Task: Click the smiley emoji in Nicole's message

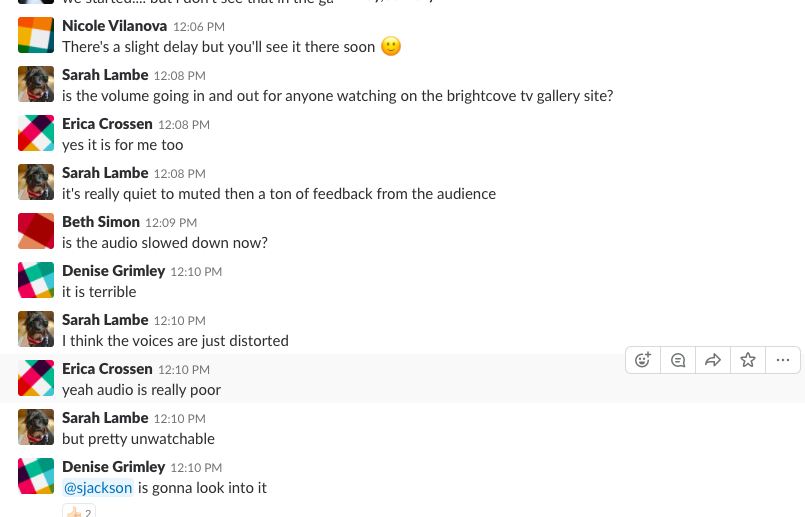Action: [391, 46]
